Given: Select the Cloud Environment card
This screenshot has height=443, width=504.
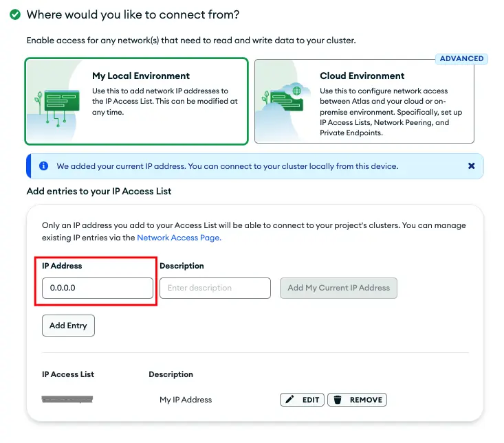Looking at the screenshot, I should tap(364, 101).
